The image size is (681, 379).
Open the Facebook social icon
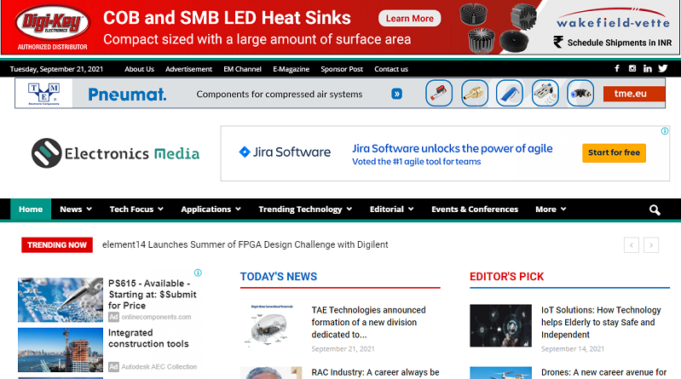coord(617,69)
